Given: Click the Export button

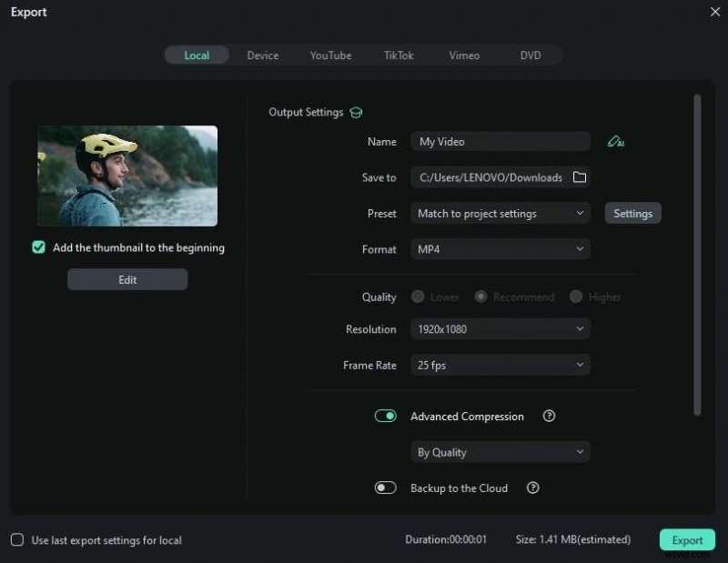Looking at the screenshot, I should click(x=687, y=539).
